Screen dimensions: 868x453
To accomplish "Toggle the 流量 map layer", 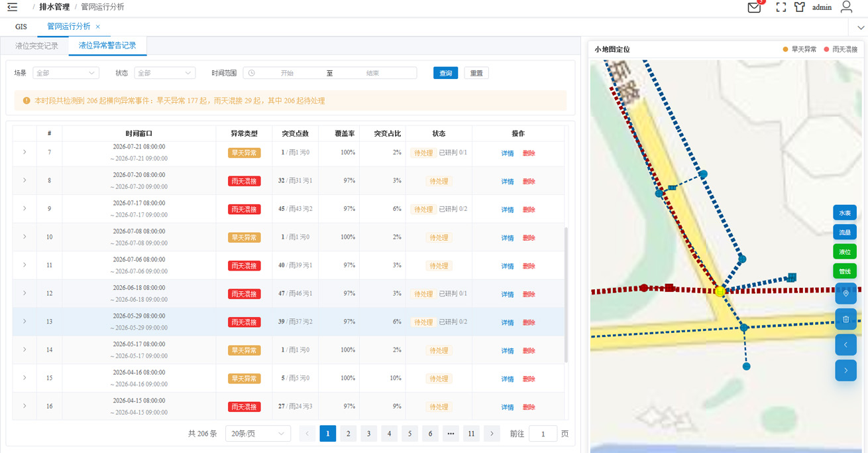I will coord(845,232).
